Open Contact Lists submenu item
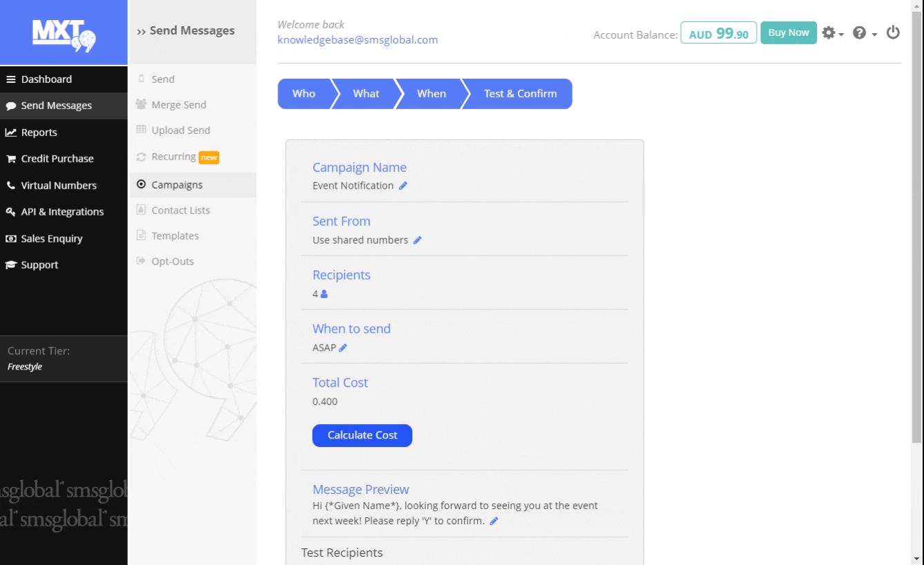This screenshot has width=924, height=565. coord(180,211)
